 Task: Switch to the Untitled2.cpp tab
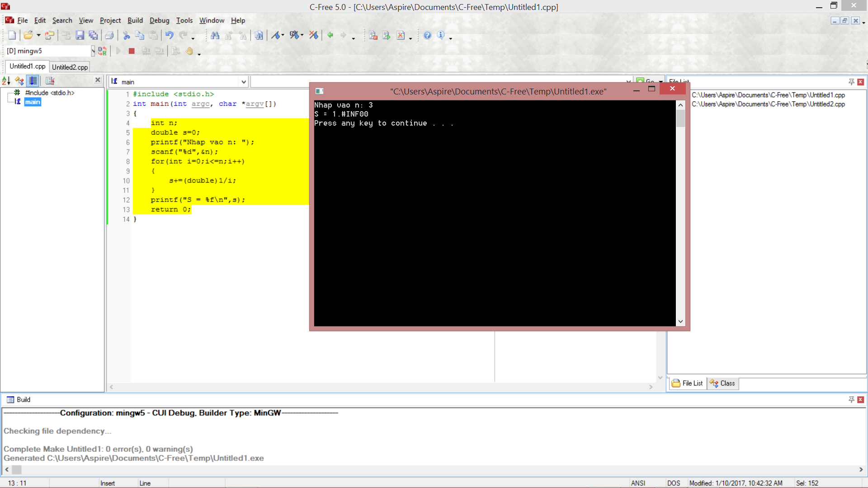(70, 67)
